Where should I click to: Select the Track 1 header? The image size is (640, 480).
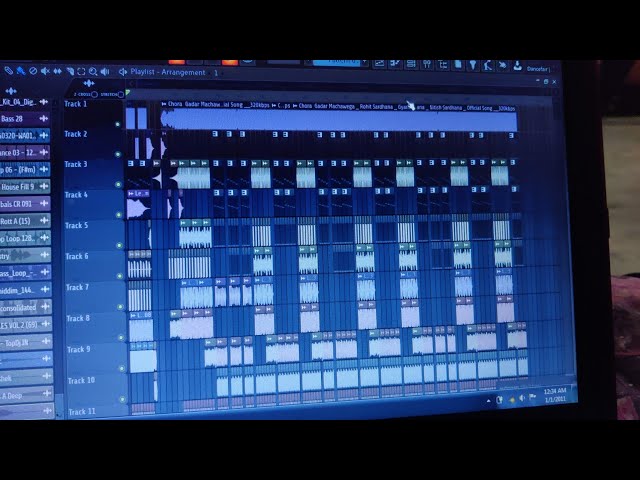point(94,114)
